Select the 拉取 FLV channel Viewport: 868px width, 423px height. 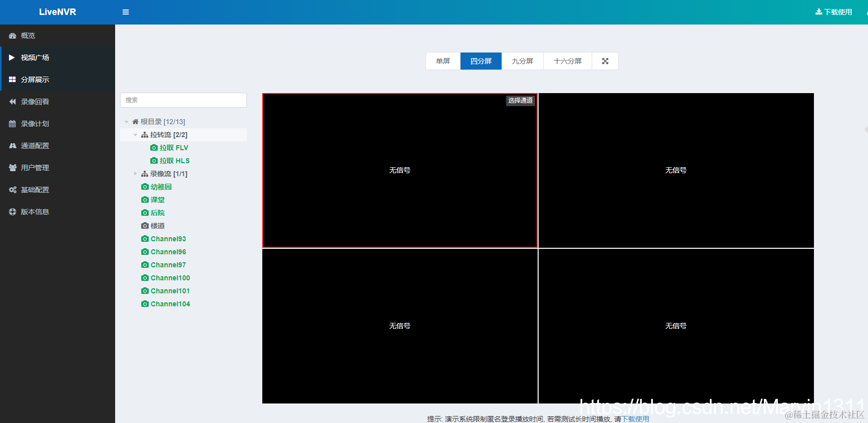coord(174,148)
